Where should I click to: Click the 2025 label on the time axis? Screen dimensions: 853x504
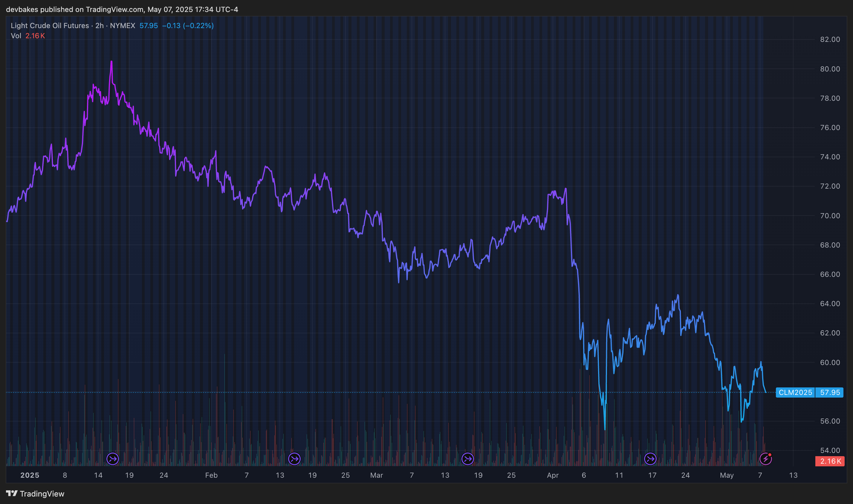[30, 475]
